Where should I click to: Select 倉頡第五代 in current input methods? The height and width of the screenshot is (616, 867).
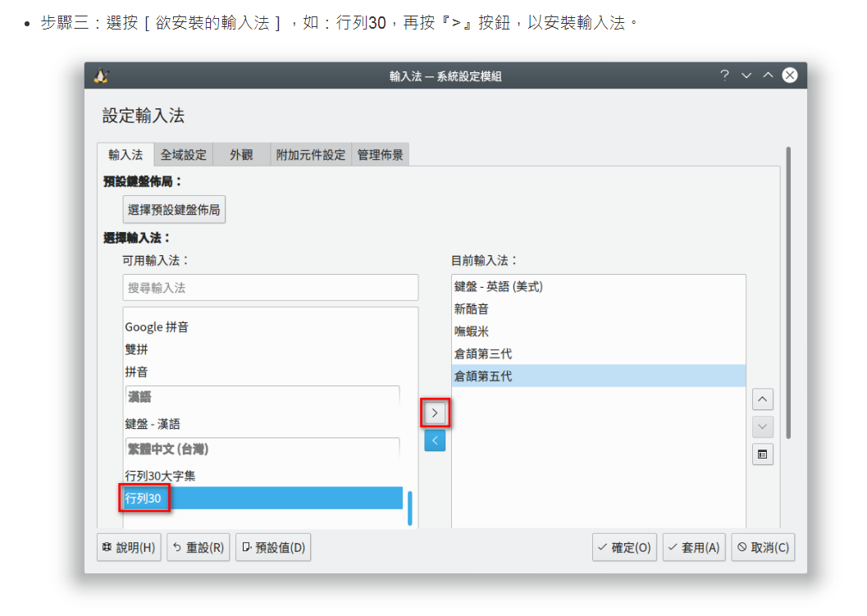pyautogui.click(x=599, y=376)
